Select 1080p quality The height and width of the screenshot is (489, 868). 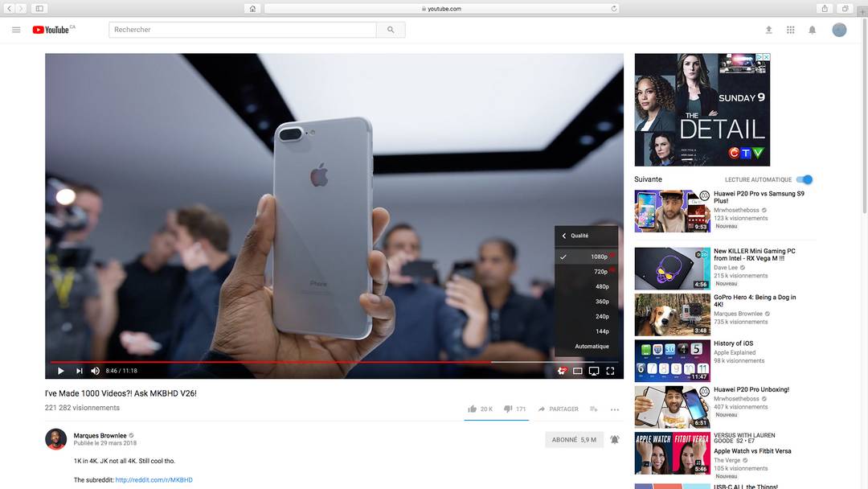[587, 257]
